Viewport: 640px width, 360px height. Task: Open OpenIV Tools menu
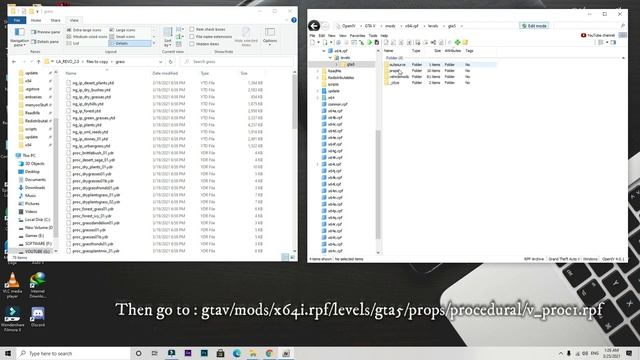pos(373,36)
